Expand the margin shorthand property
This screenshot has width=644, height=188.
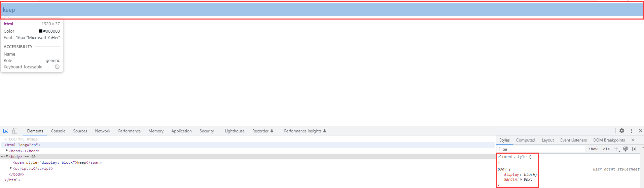tap(522, 179)
